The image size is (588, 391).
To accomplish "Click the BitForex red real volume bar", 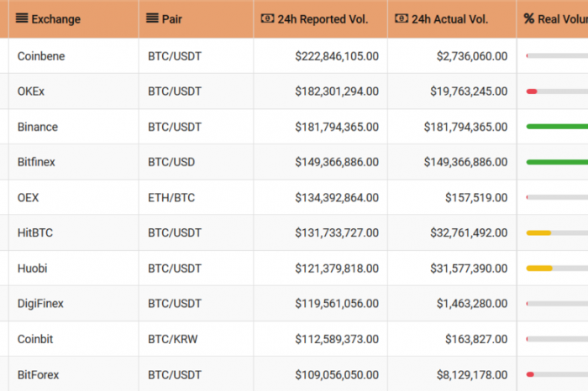I will point(530,374).
